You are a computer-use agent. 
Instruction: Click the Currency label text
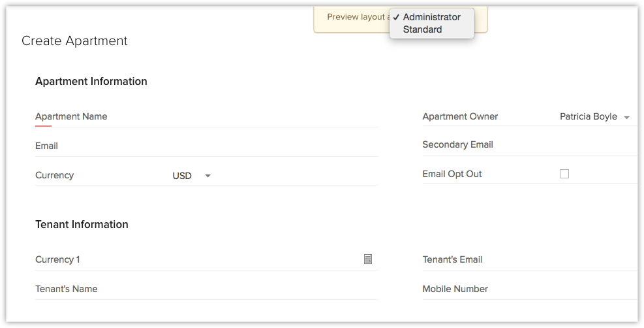[x=54, y=175]
